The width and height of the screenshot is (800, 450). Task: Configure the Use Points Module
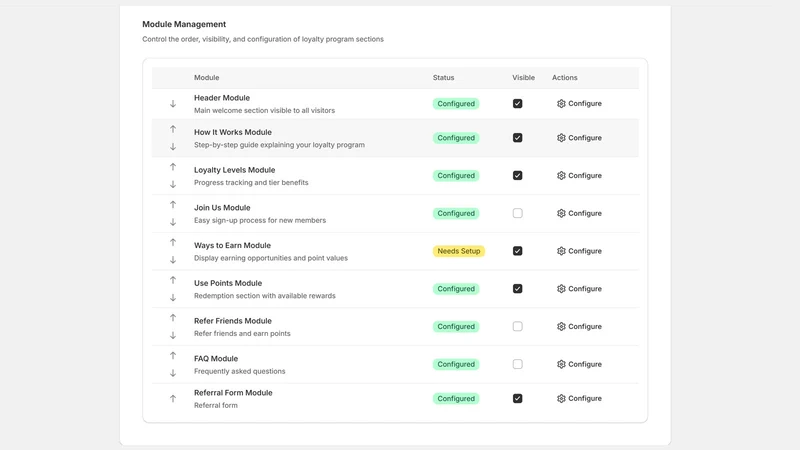(579, 289)
